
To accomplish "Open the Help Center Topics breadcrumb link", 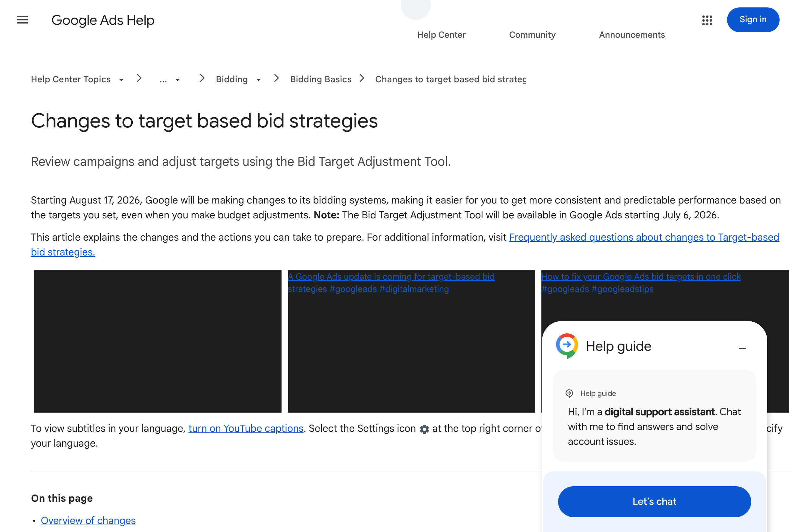I will click(71, 79).
